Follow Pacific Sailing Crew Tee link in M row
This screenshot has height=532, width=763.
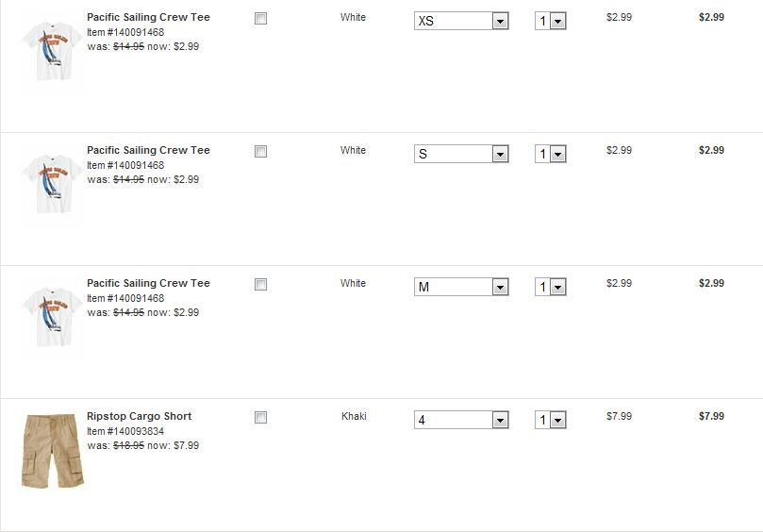point(148,283)
